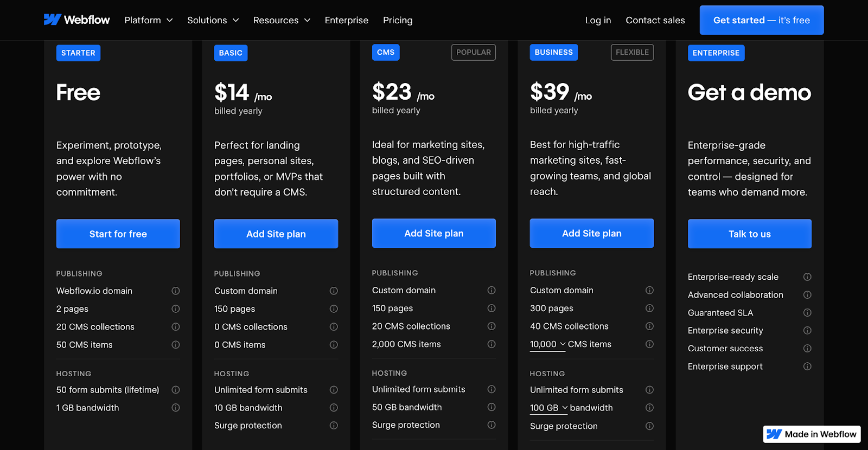Screen dimensions: 868x450
Task: Open info for Advanced collaboration
Action: click(x=807, y=295)
